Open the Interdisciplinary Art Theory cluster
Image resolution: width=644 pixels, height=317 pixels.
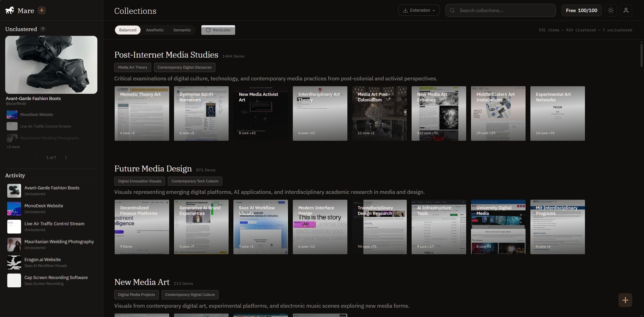[x=320, y=113]
